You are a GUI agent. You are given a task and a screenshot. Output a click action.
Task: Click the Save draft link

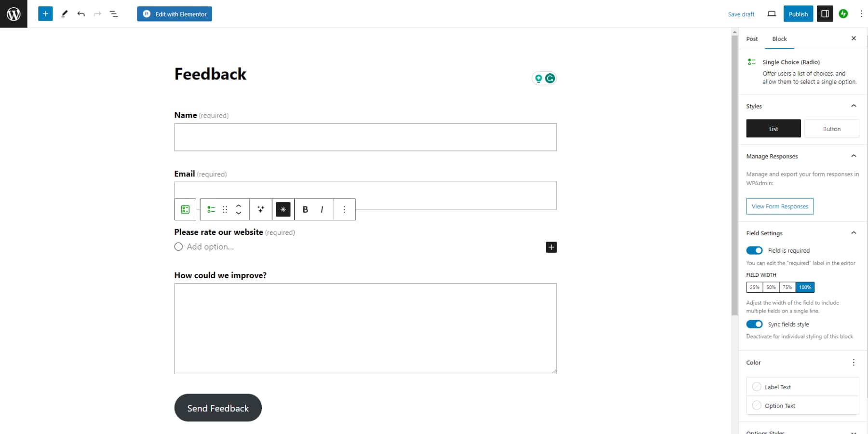(x=741, y=14)
